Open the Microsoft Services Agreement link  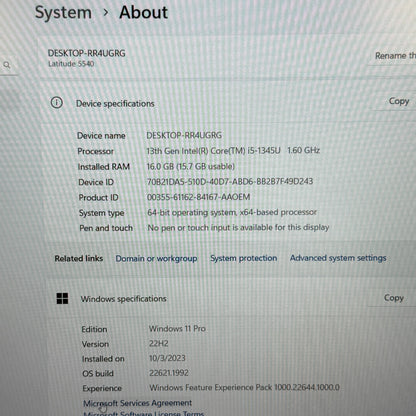pyautogui.click(x=137, y=403)
